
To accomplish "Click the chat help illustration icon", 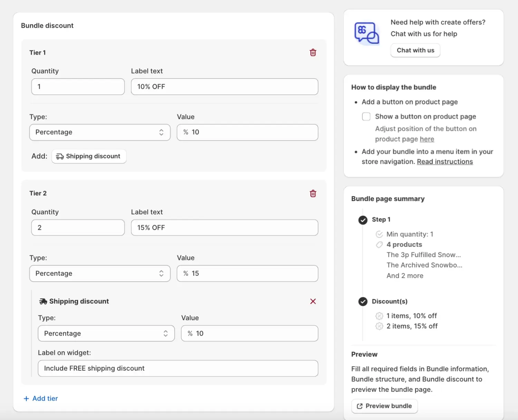I will click(x=366, y=33).
